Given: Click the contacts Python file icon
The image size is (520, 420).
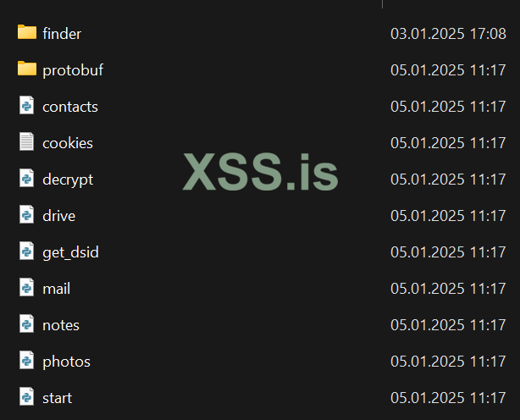Looking at the screenshot, I should (x=27, y=106).
